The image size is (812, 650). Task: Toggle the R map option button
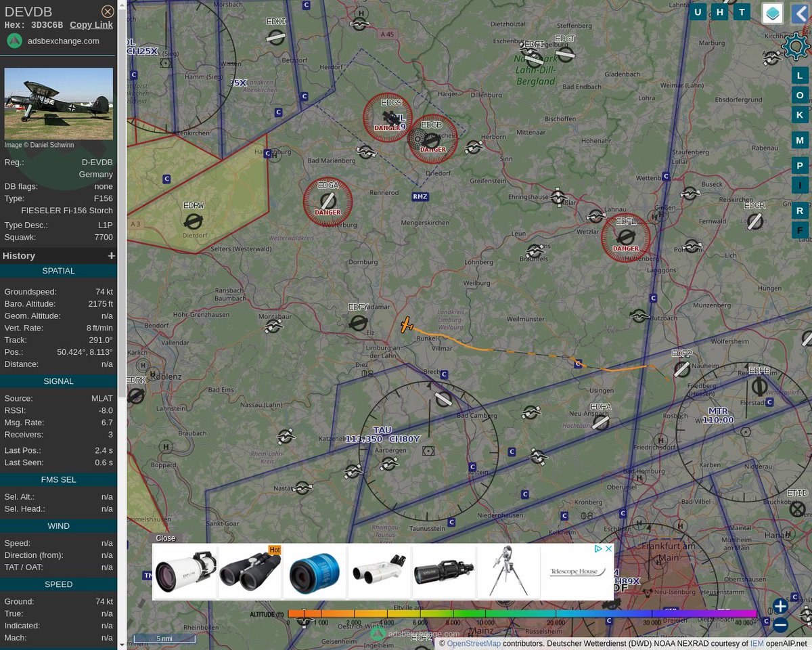click(x=800, y=211)
